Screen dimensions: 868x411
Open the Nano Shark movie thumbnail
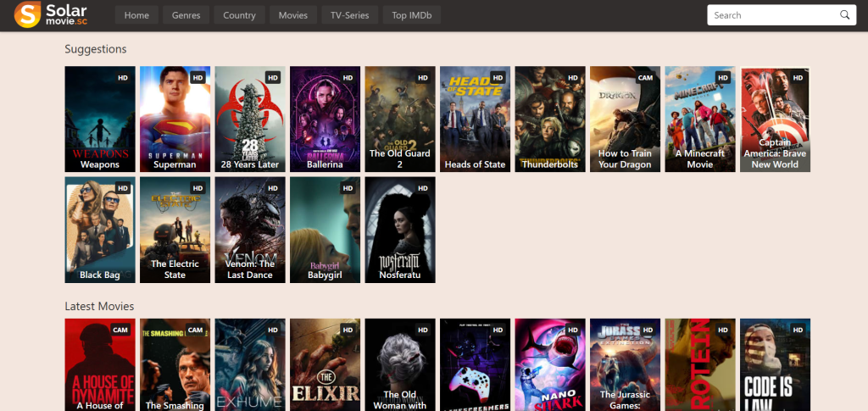pos(550,364)
